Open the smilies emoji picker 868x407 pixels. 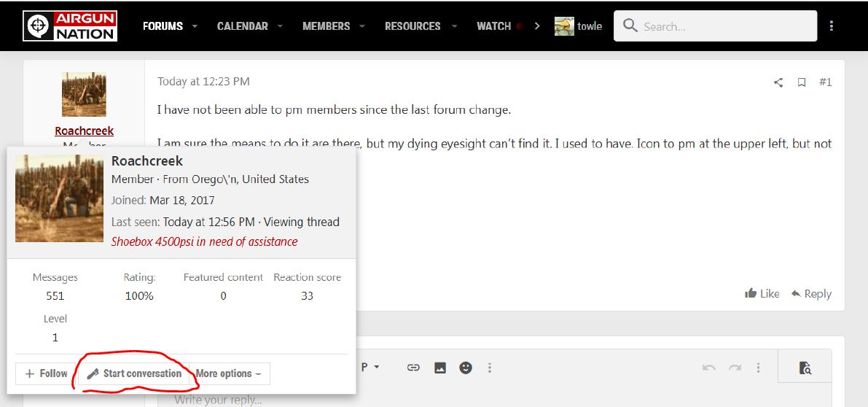466,367
